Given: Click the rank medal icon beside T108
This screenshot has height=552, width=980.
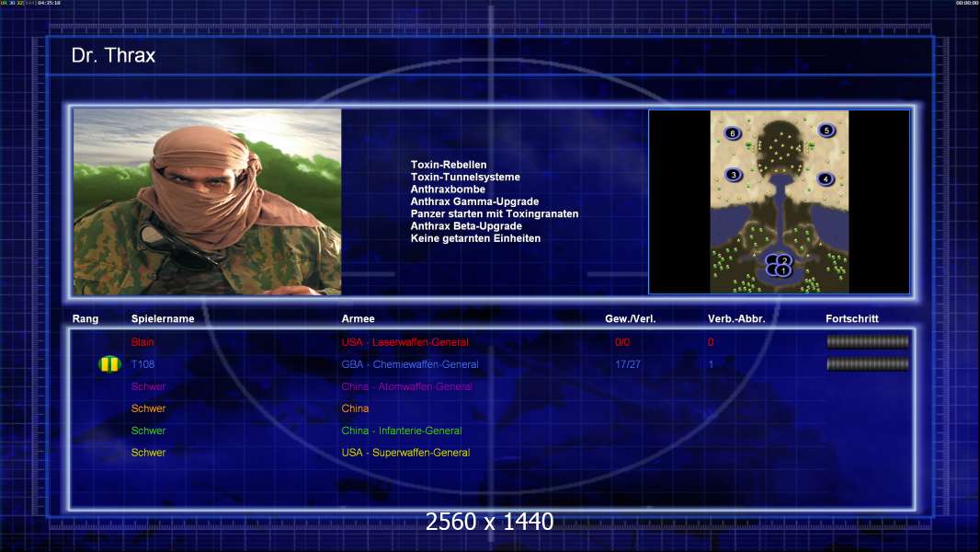Looking at the screenshot, I should [x=109, y=363].
